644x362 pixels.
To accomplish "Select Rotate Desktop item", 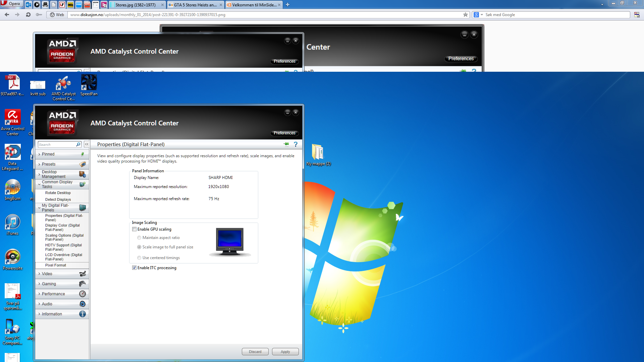I will pos(58,193).
